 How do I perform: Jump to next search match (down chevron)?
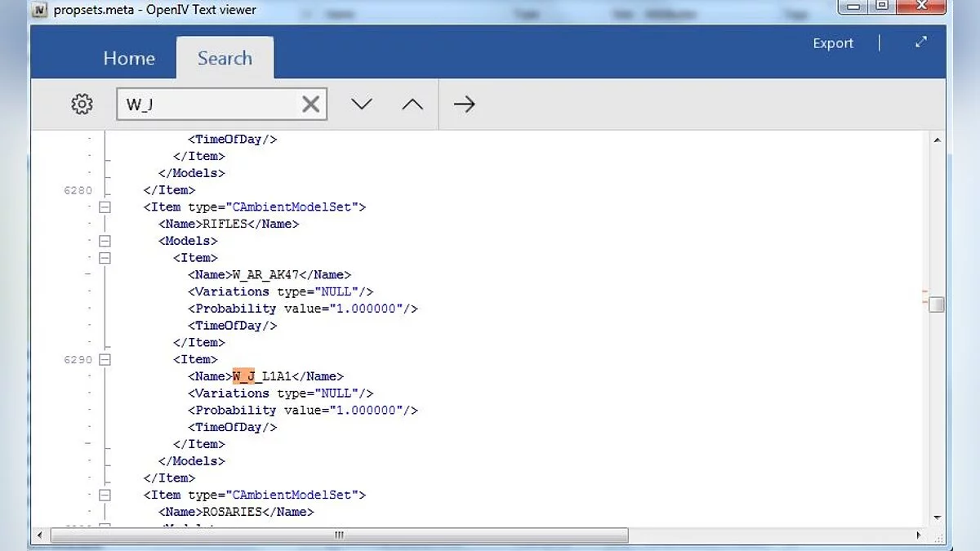click(x=362, y=104)
